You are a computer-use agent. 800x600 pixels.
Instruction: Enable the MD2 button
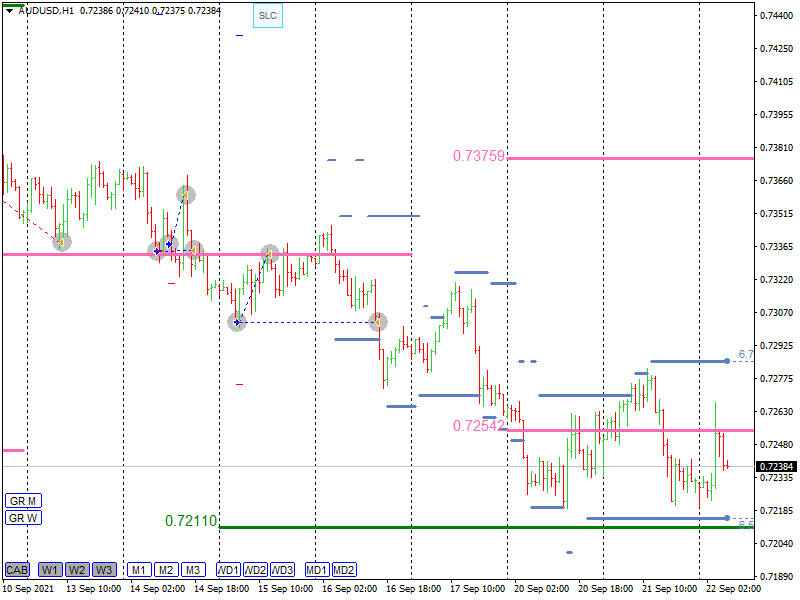click(x=344, y=570)
